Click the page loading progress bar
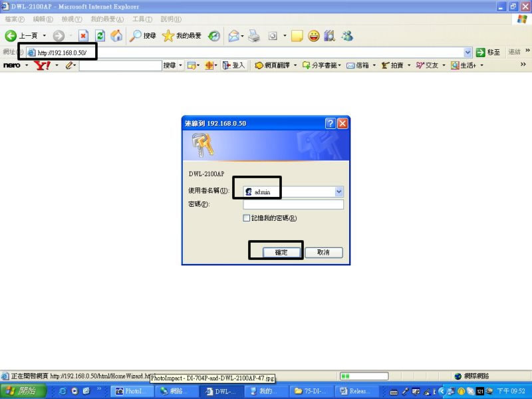532x399 pixels. [364, 376]
